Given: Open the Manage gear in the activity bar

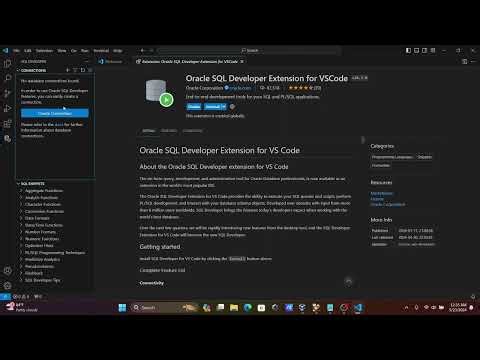Looking at the screenshot, I should click(x=7, y=286).
